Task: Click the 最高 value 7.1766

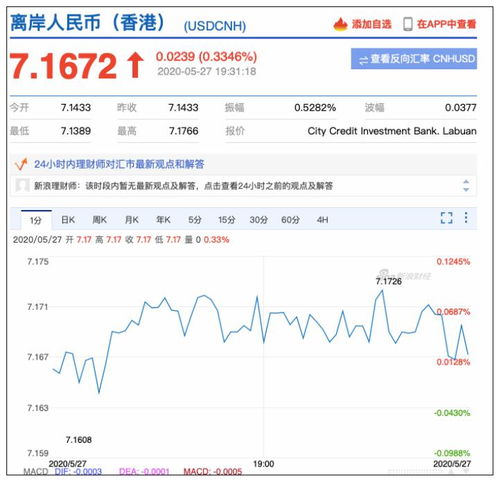Action: (183, 131)
